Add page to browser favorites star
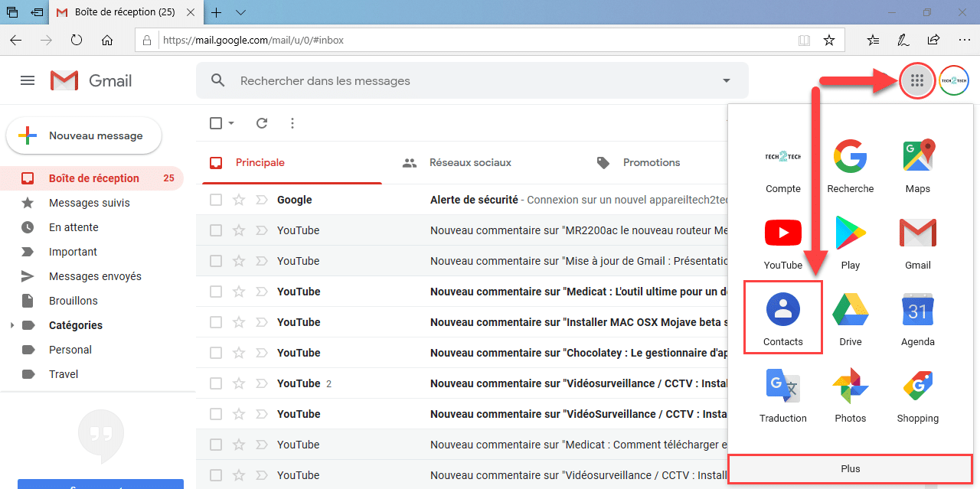This screenshot has width=980, height=489. (828, 40)
